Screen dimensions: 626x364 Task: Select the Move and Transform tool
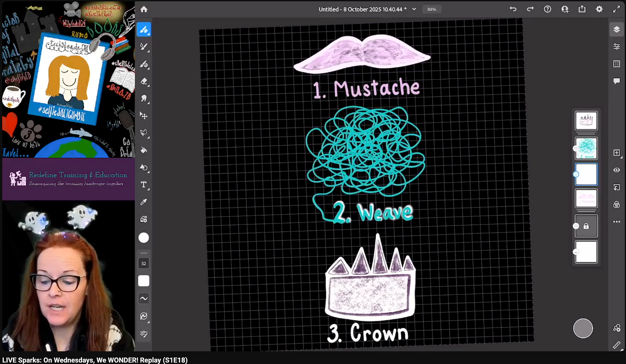pyautogui.click(x=144, y=115)
